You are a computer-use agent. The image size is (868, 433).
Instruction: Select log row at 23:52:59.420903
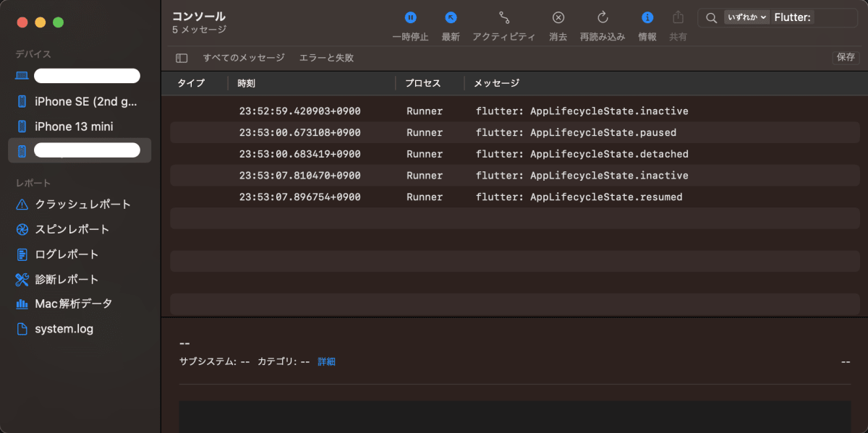tap(515, 111)
